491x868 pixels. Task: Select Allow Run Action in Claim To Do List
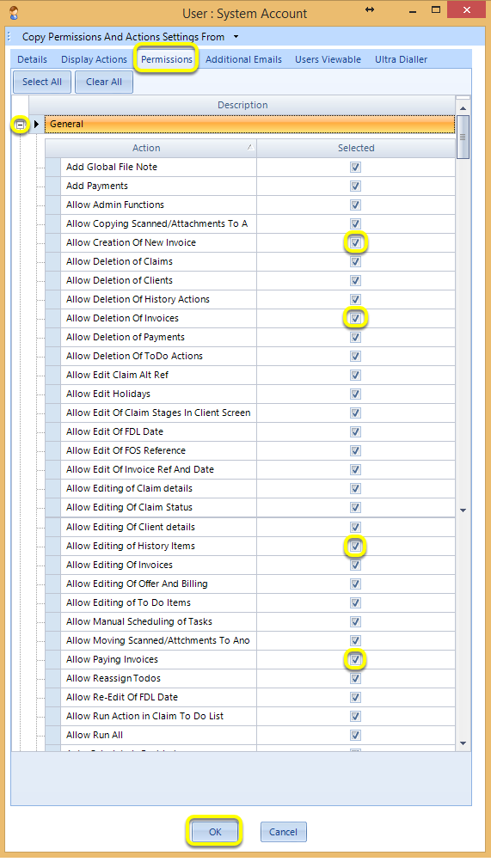coord(250,717)
